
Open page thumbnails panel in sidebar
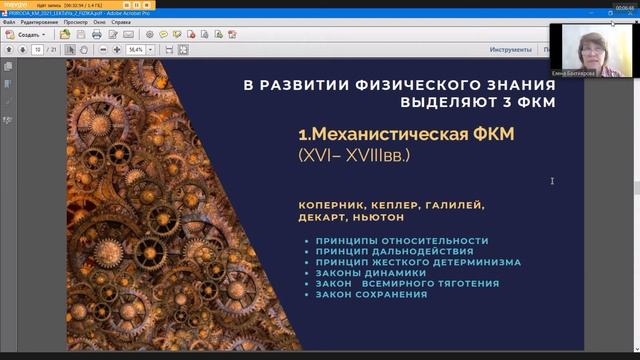click(8, 67)
